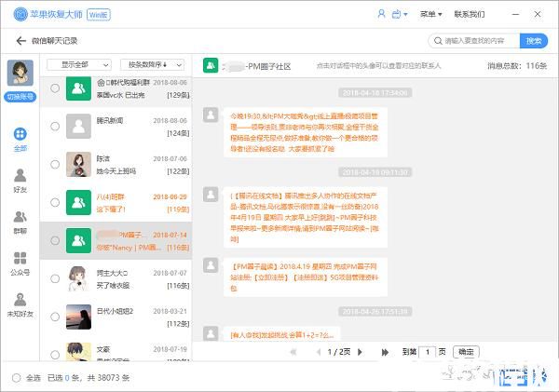Click the 切换账号 button

pyautogui.click(x=20, y=97)
